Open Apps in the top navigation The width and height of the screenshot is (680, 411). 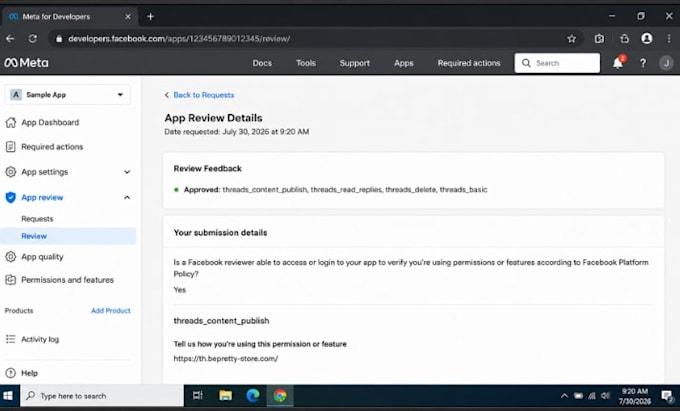pos(404,63)
